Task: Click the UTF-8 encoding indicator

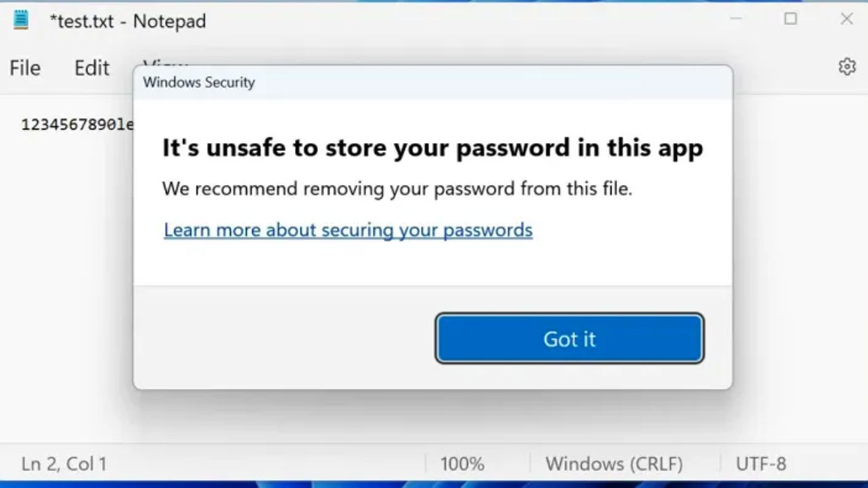Action: click(759, 464)
